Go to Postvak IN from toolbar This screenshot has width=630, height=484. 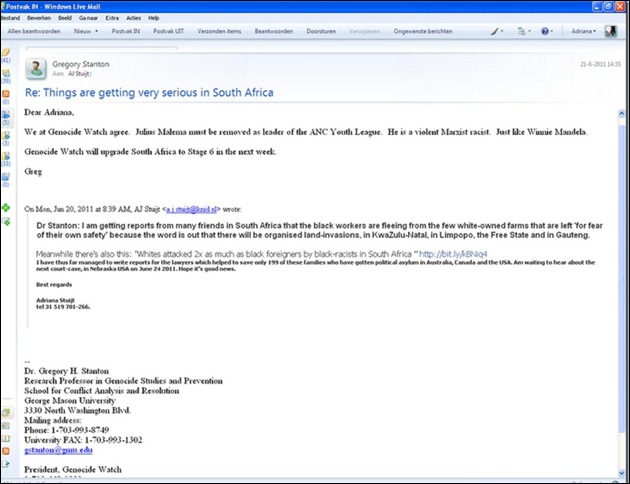126,31
